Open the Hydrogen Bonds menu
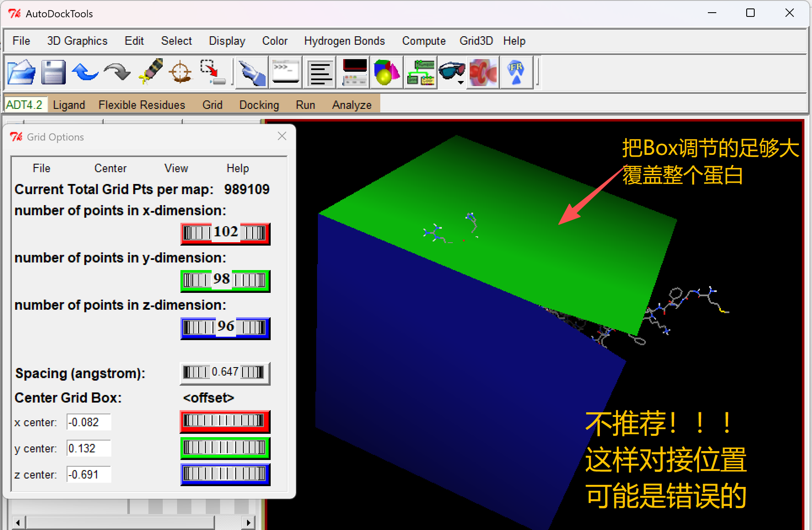 tap(344, 41)
